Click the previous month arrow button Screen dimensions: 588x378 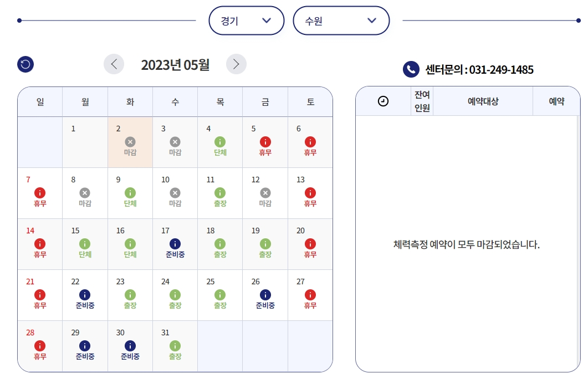(114, 64)
